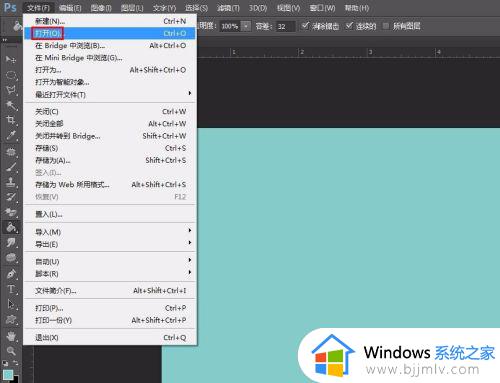The width and height of the screenshot is (500, 383).
Task: Reset to default foreground/background colors icon
Action: [x=5, y=363]
